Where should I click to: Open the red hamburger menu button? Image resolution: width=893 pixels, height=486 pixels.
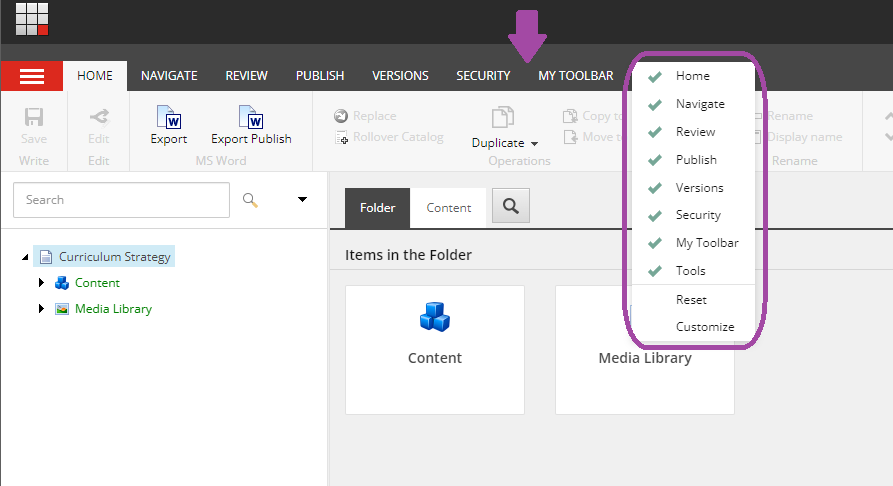32,76
